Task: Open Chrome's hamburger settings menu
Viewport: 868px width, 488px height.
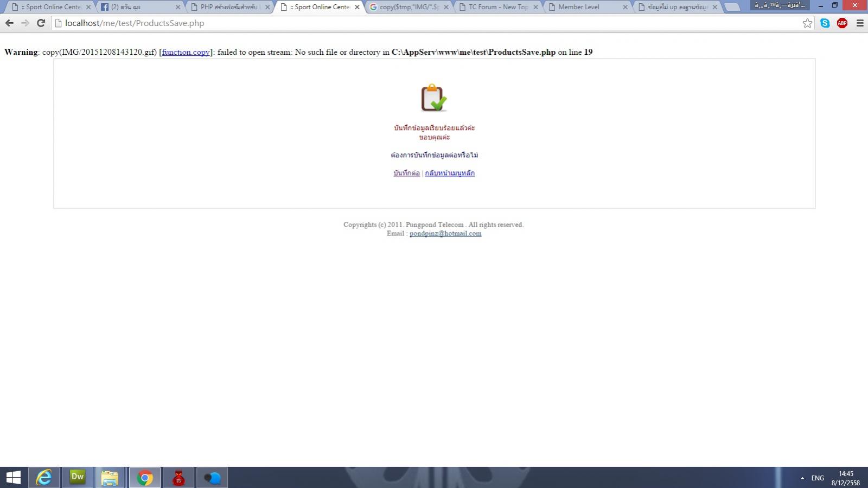Action: [859, 23]
